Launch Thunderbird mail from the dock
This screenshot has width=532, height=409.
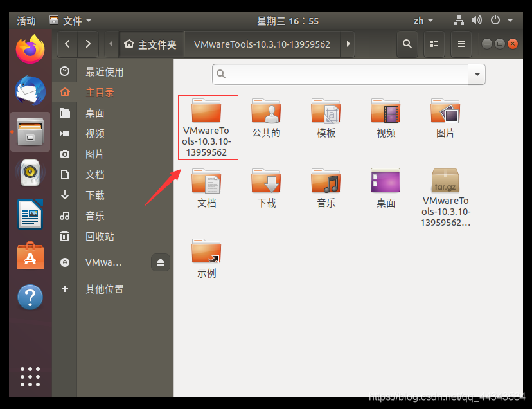(30, 91)
